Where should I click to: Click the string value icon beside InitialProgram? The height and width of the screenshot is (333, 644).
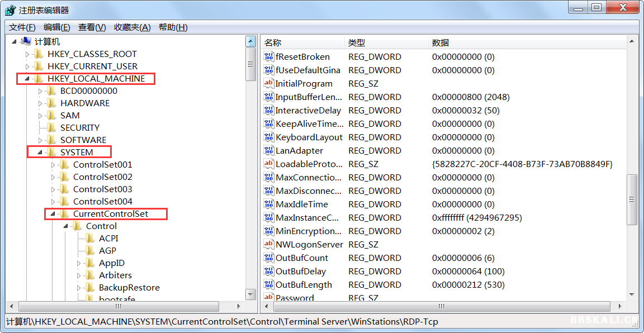pos(269,83)
